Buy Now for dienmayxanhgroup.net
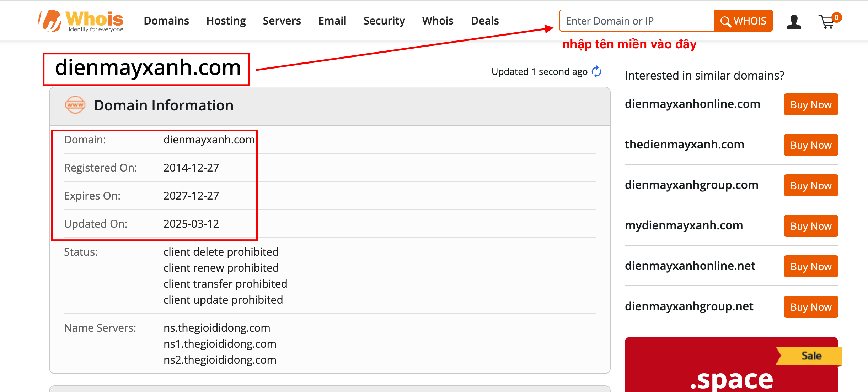The image size is (868, 392). click(811, 307)
